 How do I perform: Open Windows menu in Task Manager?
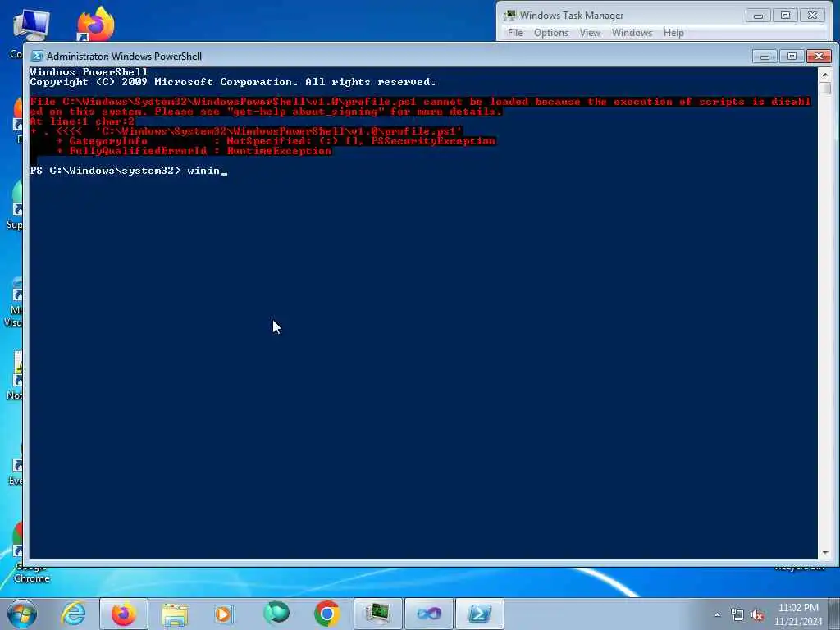tap(632, 33)
